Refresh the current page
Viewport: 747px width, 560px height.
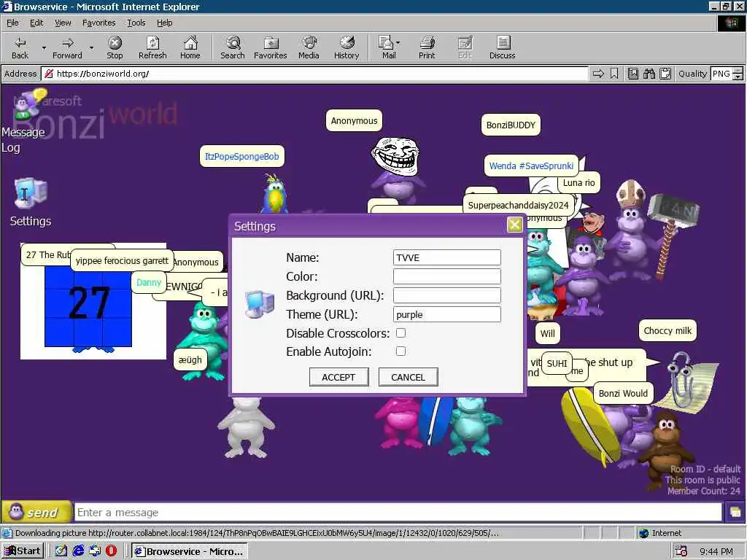(x=152, y=47)
